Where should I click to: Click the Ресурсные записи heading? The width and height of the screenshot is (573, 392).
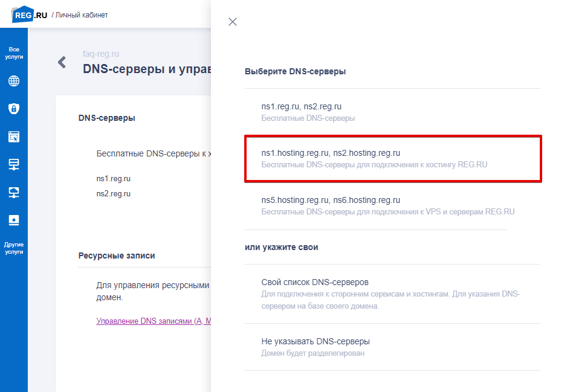click(x=117, y=255)
